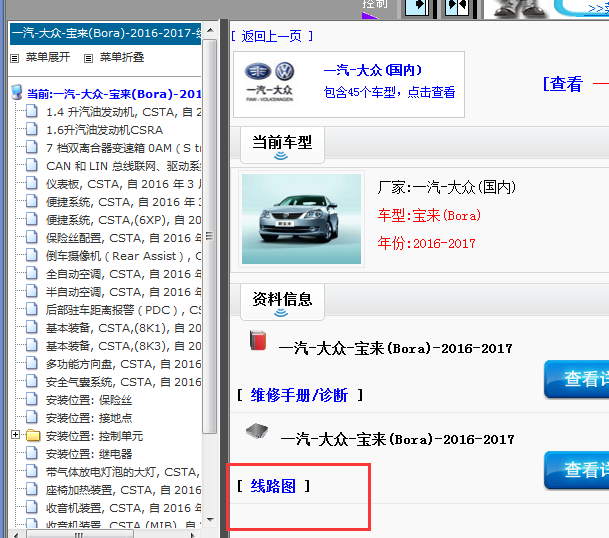Click the red book icon for 维修手册
Viewport: 609px width, 538px height.
click(x=258, y=340)
